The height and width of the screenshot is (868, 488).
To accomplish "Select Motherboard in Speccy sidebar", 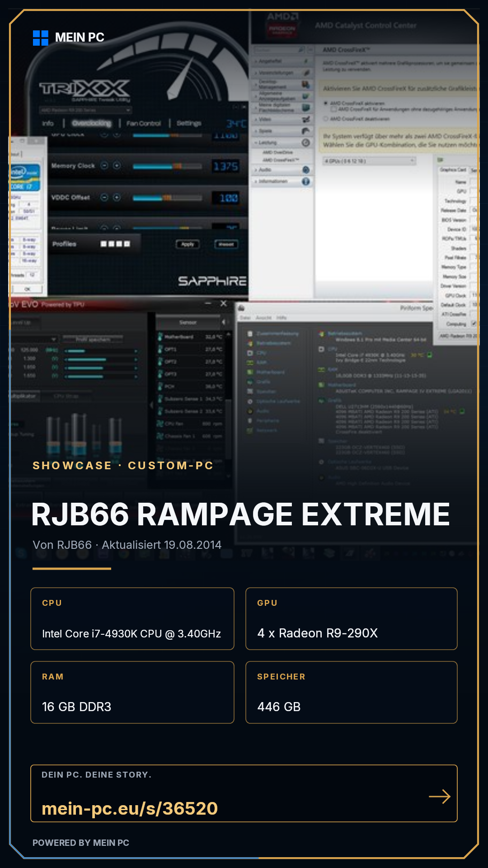I will tap(270, 372).
